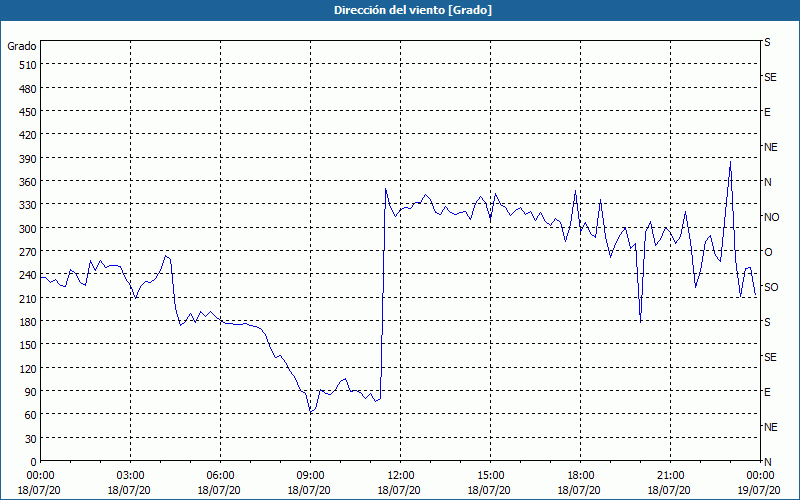Select the "Grado" axis unit label

[x=22, y=46]
